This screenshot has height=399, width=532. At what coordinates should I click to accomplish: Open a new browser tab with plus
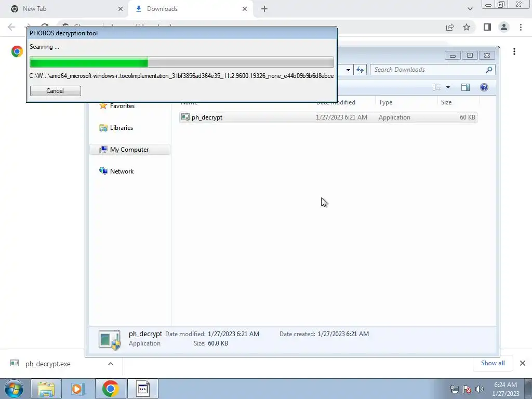(264, 9)
